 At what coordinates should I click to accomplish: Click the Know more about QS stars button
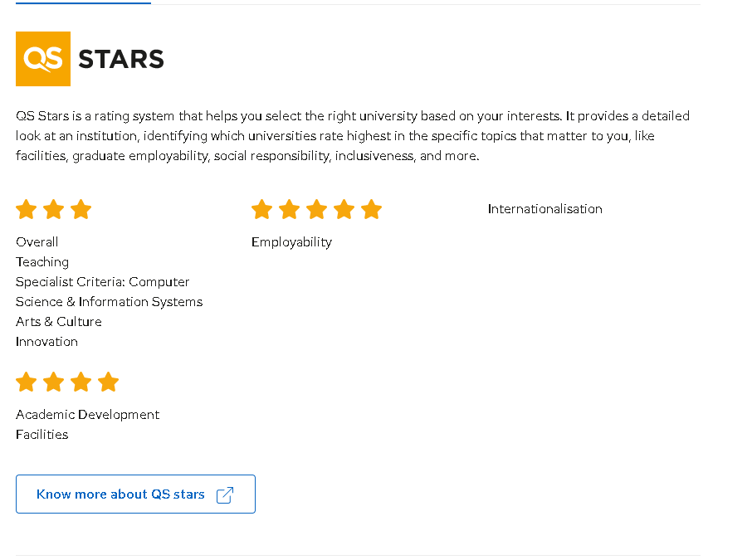135,494
